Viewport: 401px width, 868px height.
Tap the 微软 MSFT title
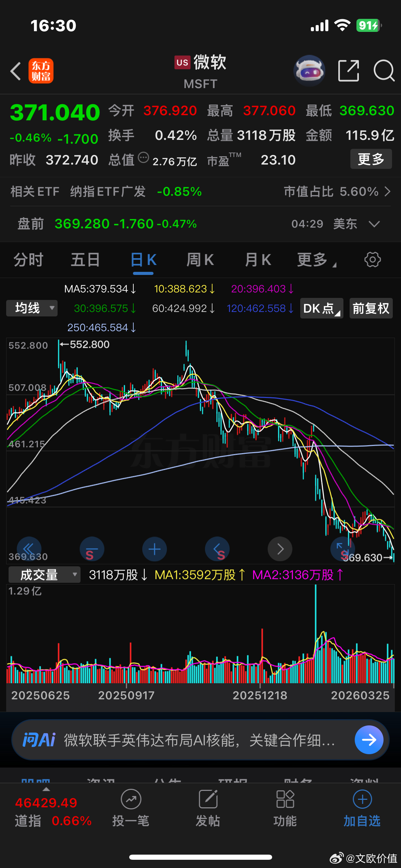(x=201, y=71)
